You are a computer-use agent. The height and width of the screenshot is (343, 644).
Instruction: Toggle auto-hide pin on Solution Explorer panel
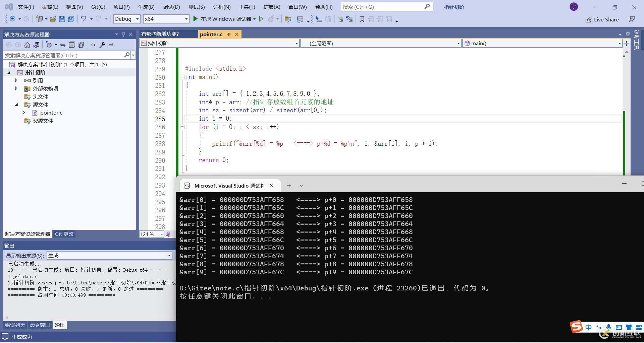pos(123,34)
